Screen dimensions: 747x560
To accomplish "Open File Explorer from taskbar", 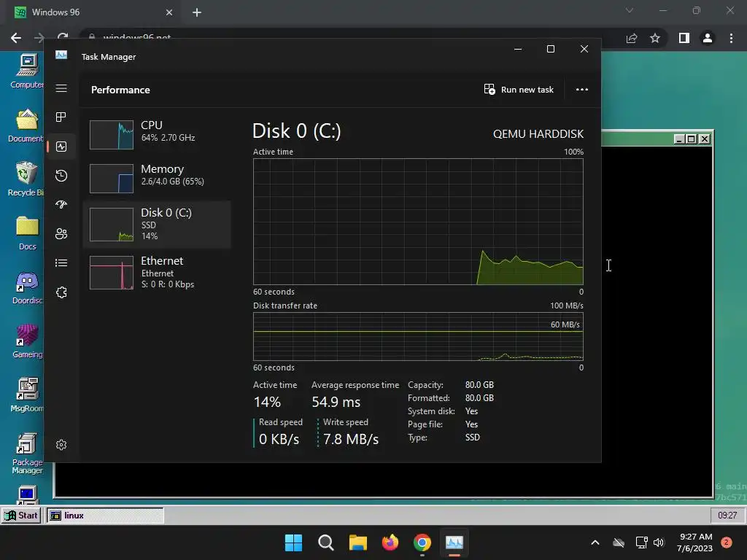I will click(357, 542).
